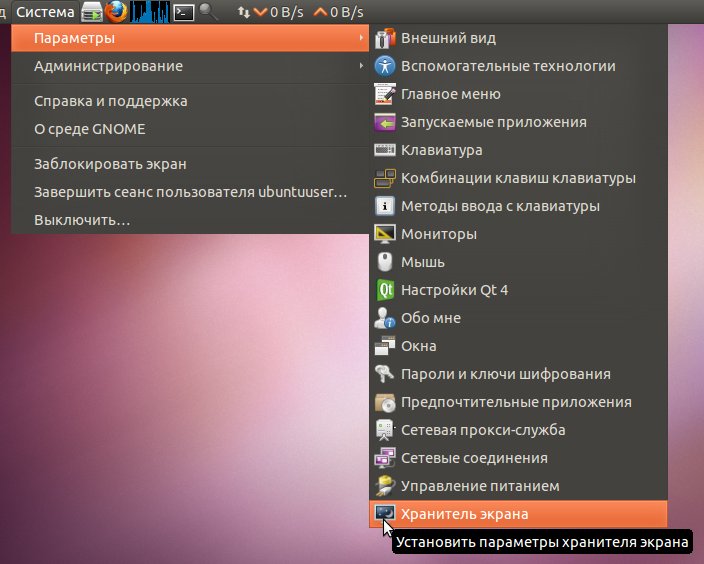Click the network up/down arrows icon
The width and height of the screenshot is (704, 564).
(x=243, y=12)
